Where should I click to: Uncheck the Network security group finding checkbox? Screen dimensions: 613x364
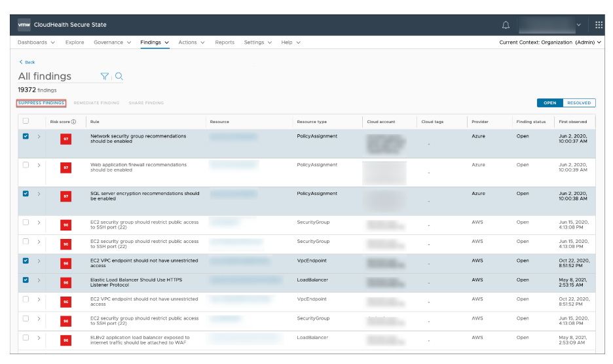(x=26, y=136)
